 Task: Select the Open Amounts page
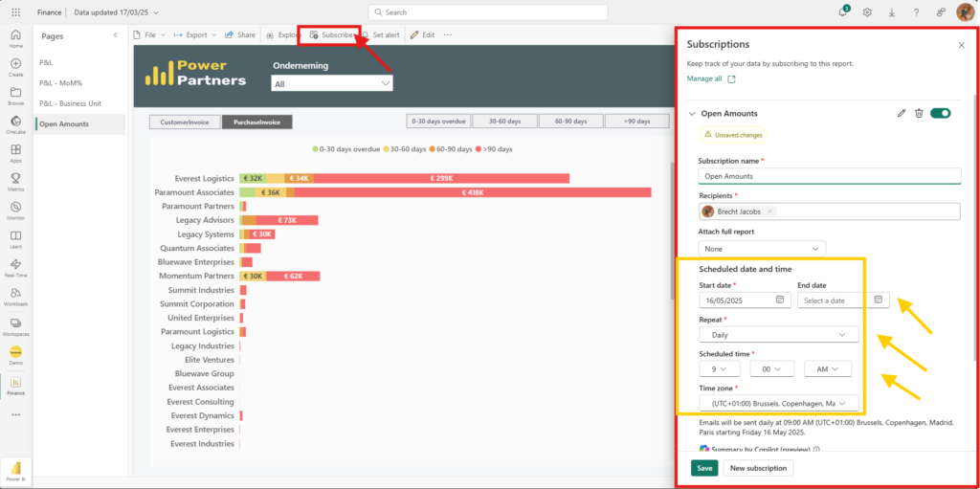[79, 123]
